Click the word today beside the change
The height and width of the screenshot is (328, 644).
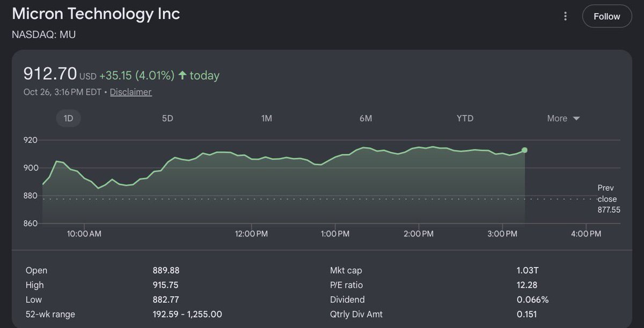coord(204,76)
